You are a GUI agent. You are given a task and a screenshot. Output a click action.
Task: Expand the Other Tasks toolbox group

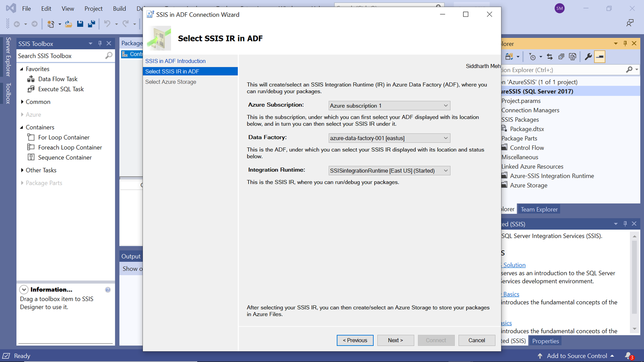(x=22, y=170)
